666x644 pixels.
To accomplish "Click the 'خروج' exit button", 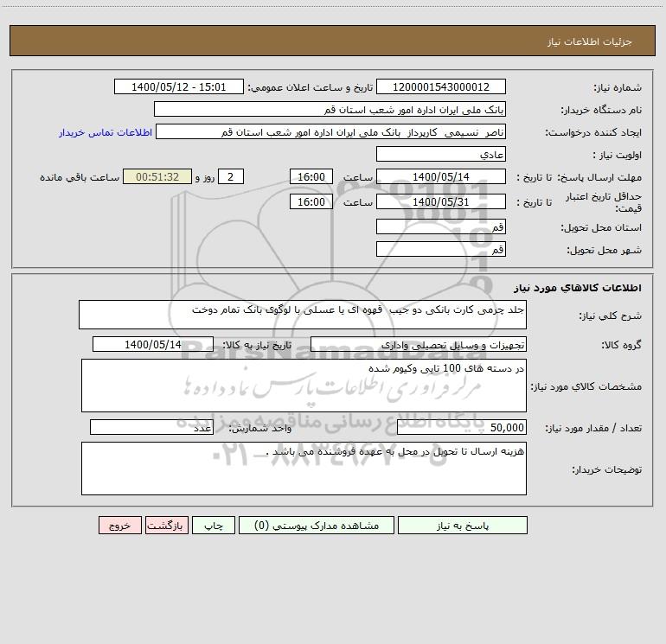I will (119, 525).
